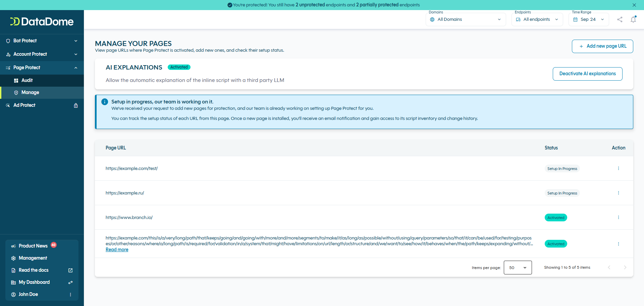
Task: Click the 40 notifications badge
Action: point(54,245)
